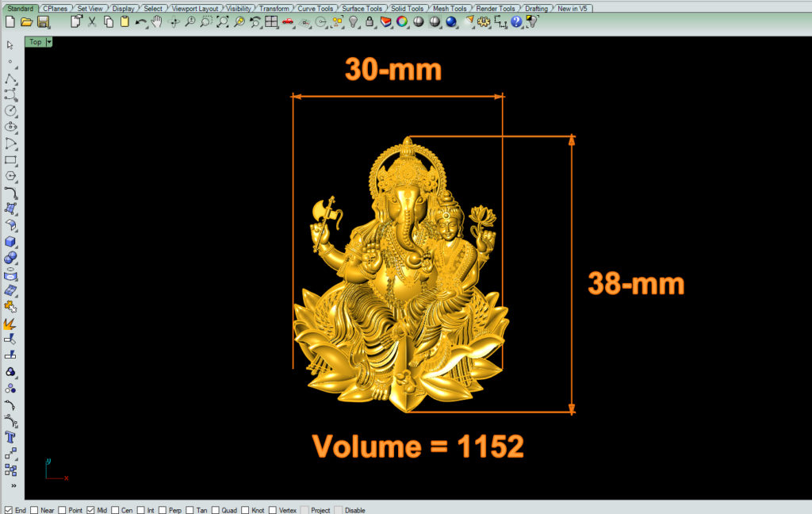Click the 4 viewports layout icon
The image size is (812, 514).
(271, 21)
